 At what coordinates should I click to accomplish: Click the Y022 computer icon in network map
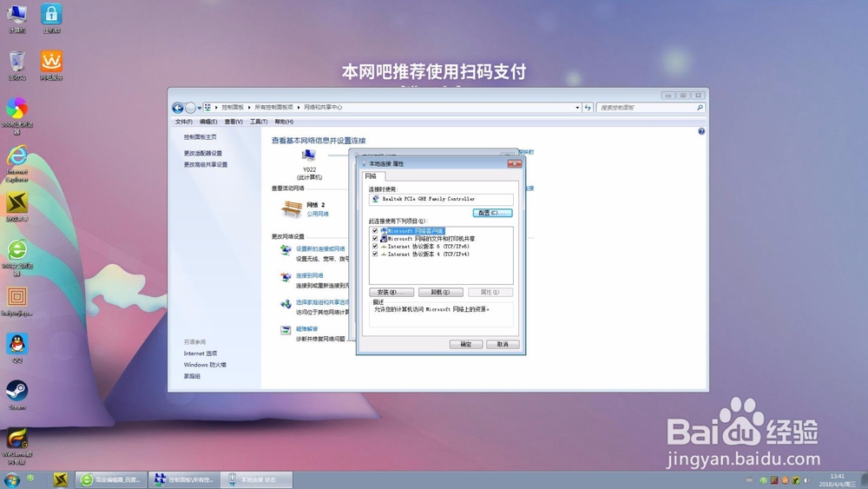pyautogui.click(x=309, y=155)
